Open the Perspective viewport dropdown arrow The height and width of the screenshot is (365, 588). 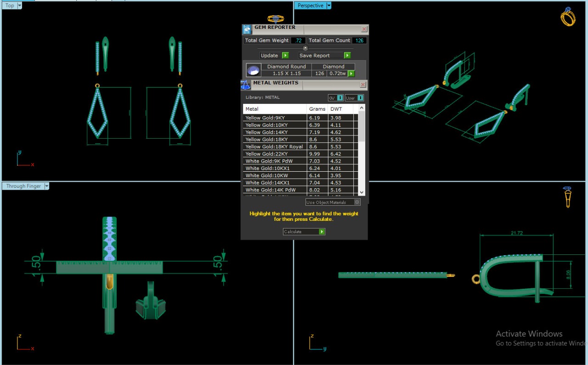click(x=329, y=6)
